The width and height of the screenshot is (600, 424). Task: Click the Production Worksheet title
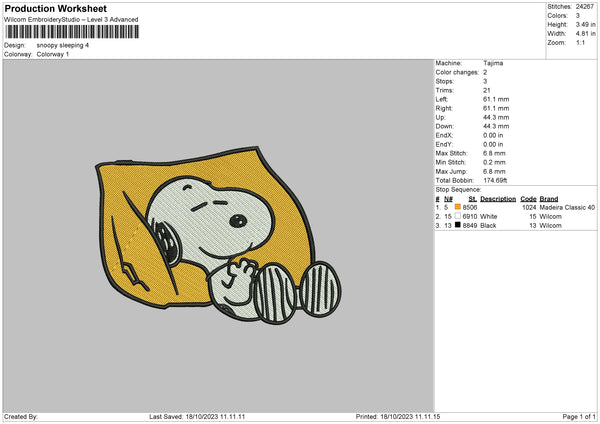pos(55,9)
